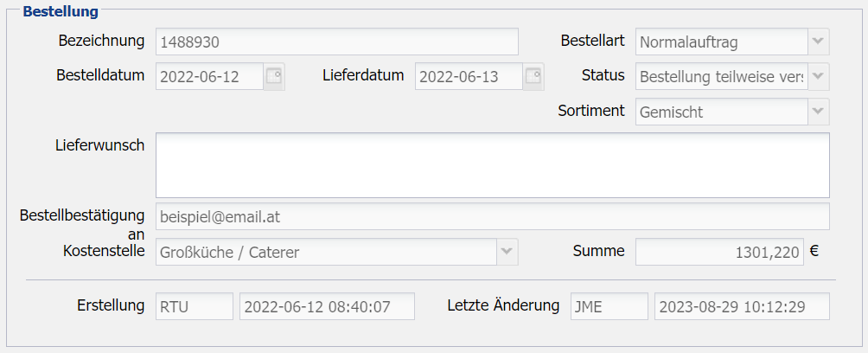The image size is (868, 353).
Task: Expand the Sortiment dropdown arrow
Action: pyautogui.click(x=818, y=112)
